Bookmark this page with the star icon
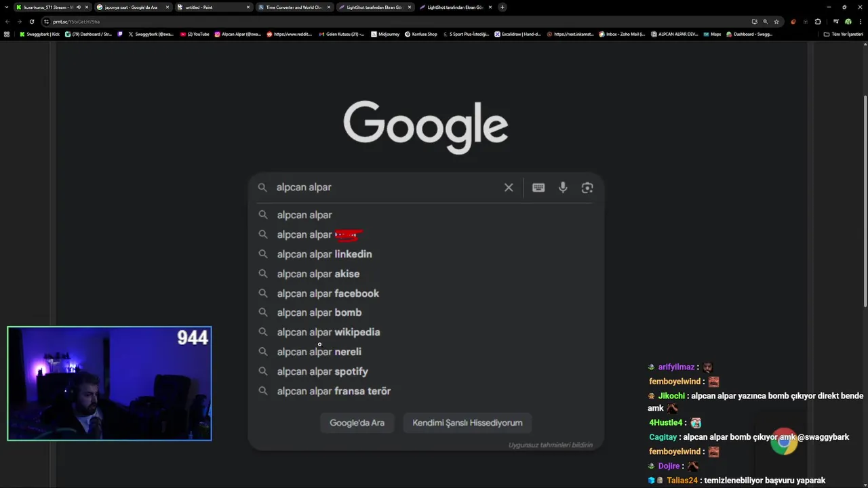 (776, 22)
